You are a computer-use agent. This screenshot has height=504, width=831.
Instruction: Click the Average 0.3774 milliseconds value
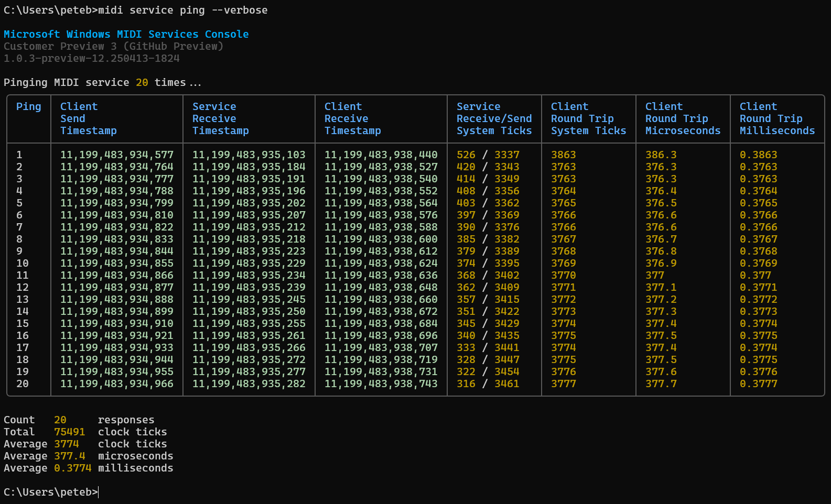coord(73,468)
